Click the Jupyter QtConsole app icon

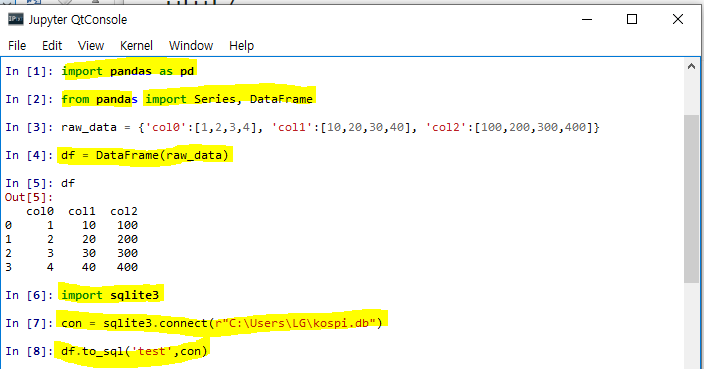[16, 19]
